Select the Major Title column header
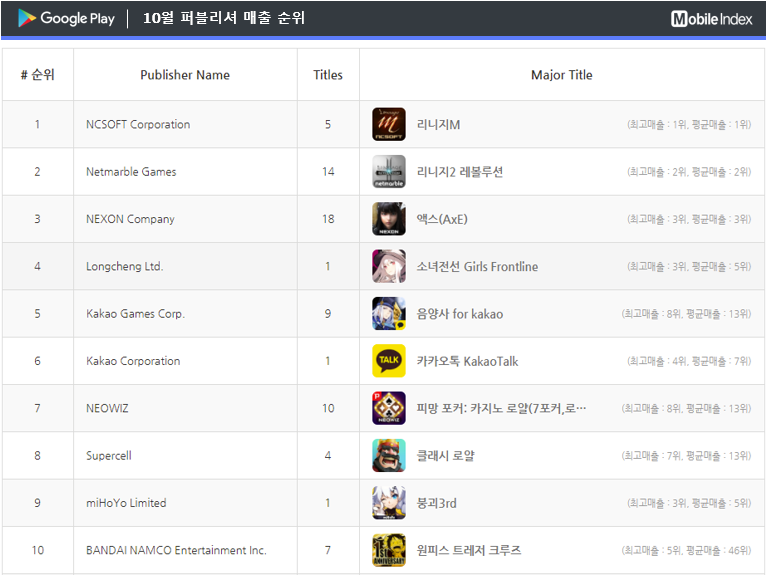The width and height of the screenshot is (767, 575). pos(562,75)
